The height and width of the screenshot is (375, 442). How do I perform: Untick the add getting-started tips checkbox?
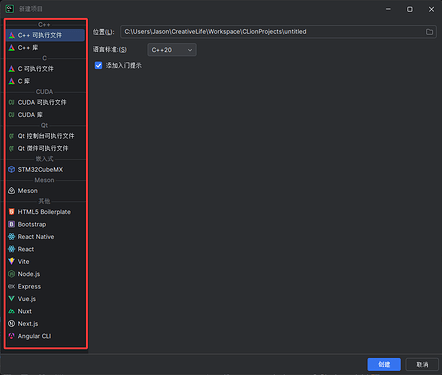click(98, 65)
